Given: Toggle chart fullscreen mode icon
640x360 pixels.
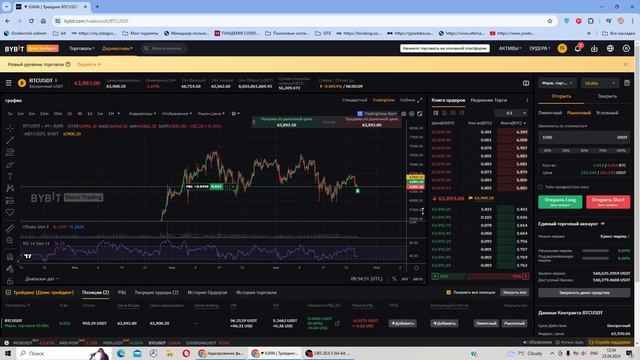Looking at the screenshot, I should click(420, 114).
